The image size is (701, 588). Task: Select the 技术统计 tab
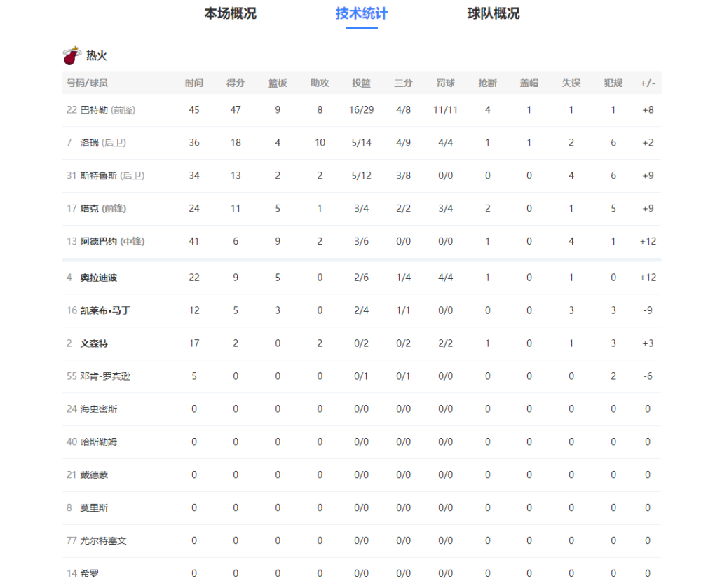(362, 13)
